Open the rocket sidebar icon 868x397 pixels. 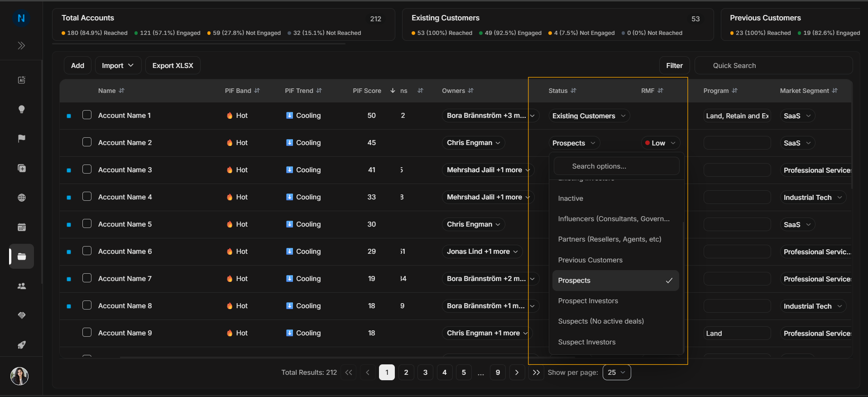[21, 345]
